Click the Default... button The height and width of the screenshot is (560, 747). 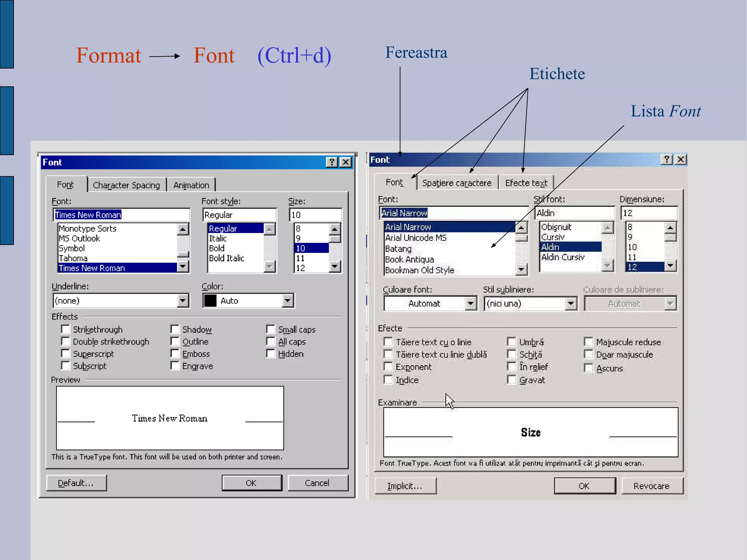coord(76,483)
